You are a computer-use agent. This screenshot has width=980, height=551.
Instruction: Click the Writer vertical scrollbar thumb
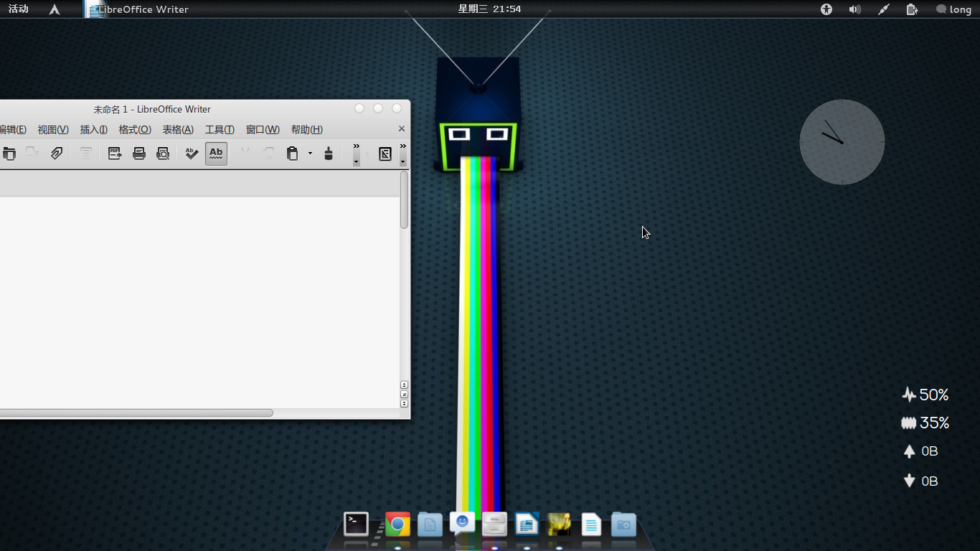tap(405, 200)
